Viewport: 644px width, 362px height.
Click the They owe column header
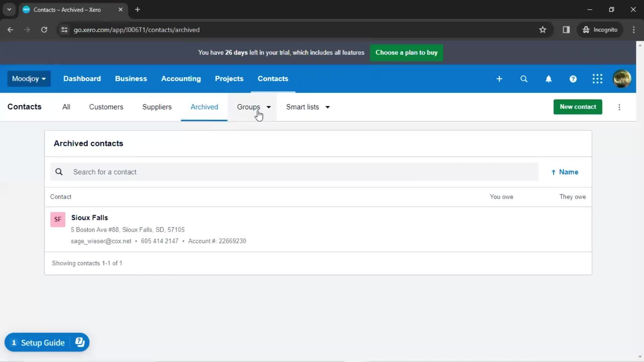tap(572, 197)
